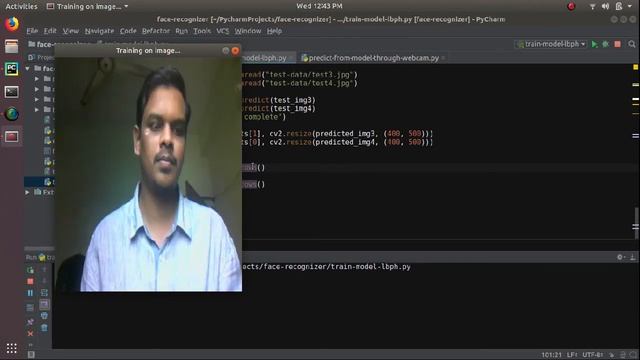
Task: Close the predict-from-model-through-webcam.py tab
Action: tap(443, 58)
